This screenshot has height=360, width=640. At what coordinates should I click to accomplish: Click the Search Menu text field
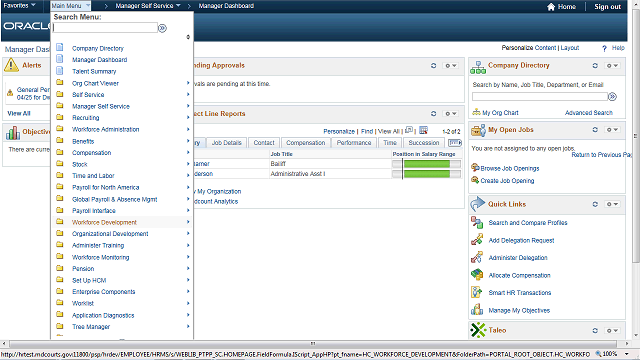click(105, 28)
